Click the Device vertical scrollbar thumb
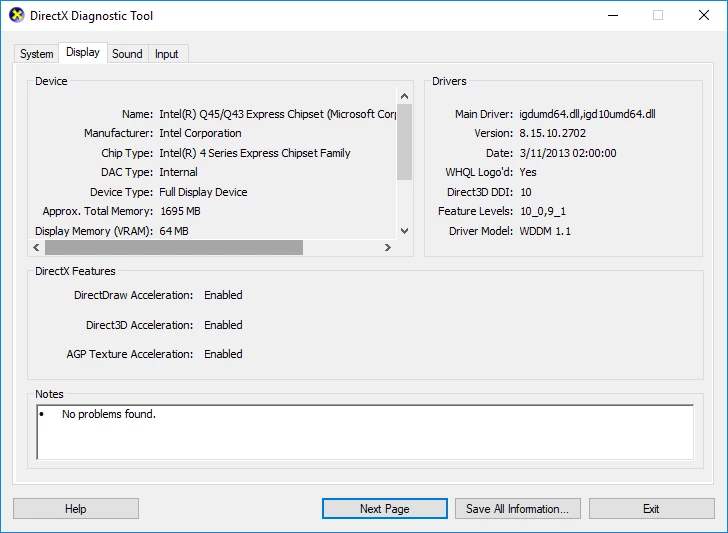This screenshot has height=533, width=728. [404, 142]
